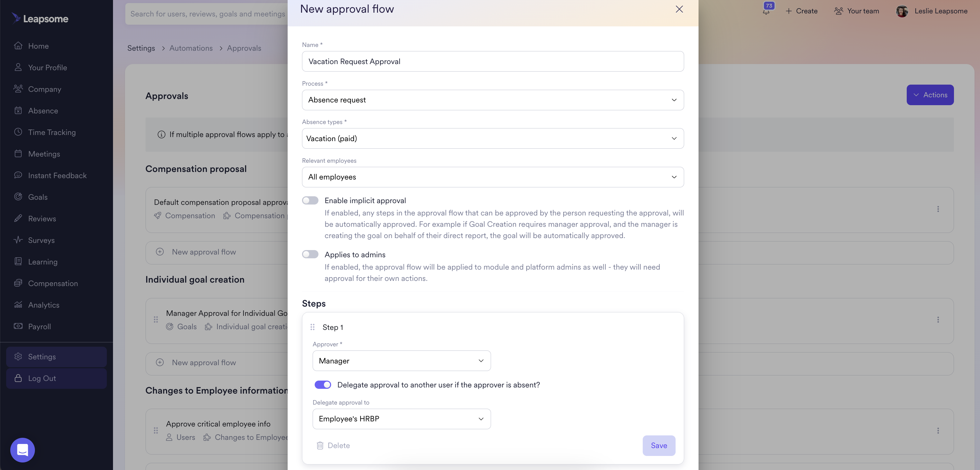Click the info icon in the approvals notice

161,134
